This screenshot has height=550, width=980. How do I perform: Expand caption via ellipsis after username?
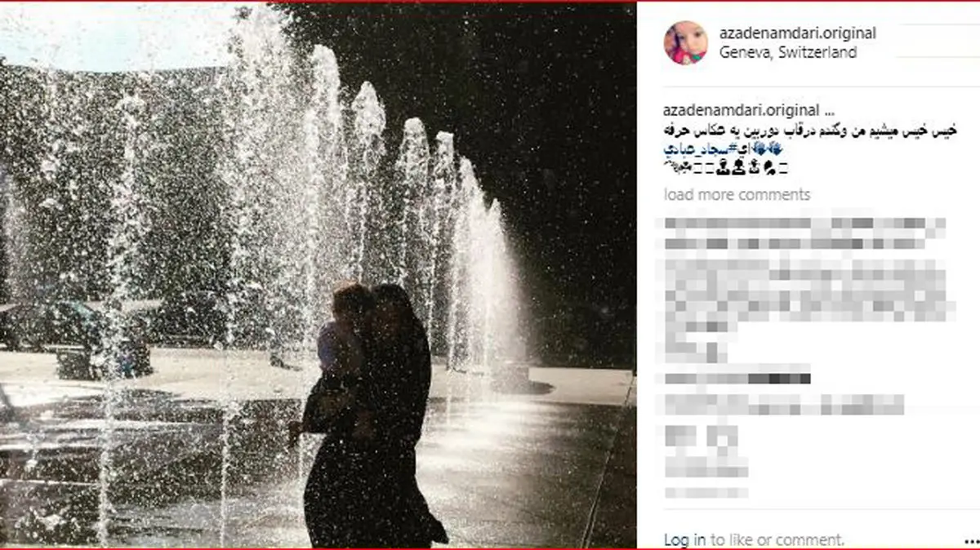[827, 111]
